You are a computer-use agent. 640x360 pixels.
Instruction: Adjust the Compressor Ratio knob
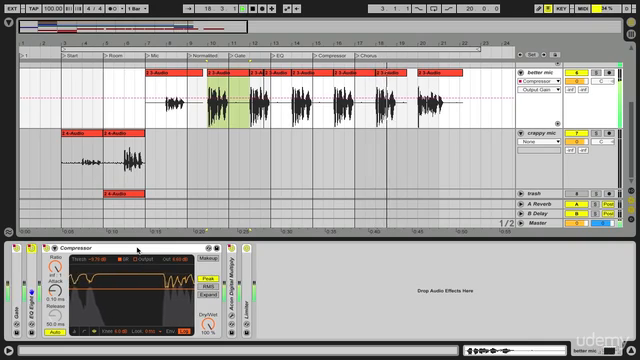[55, 267]
